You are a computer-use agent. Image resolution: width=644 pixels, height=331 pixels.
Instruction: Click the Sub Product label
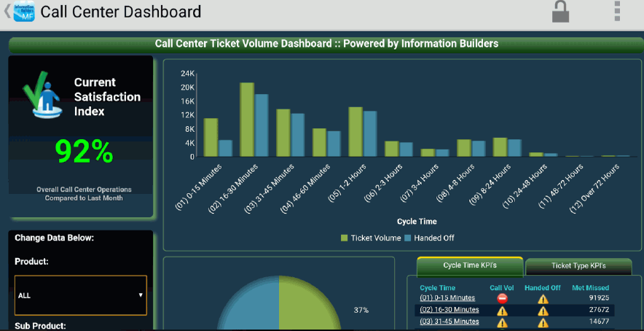coord(40,326)
